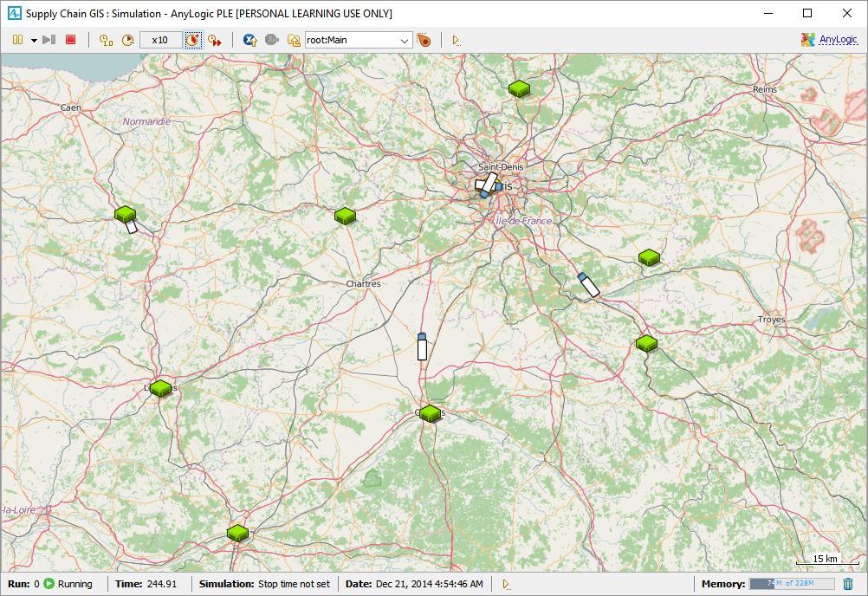This screenshot has width=868, height=596.
Task: Select the green marker where Orléans is labeled
Action: pos(430,413)
